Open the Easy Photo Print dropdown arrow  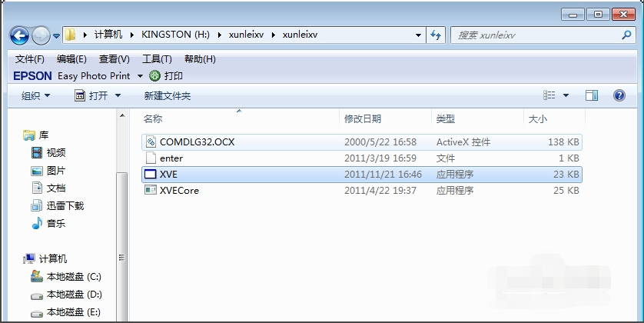click(x=140, y=76)
